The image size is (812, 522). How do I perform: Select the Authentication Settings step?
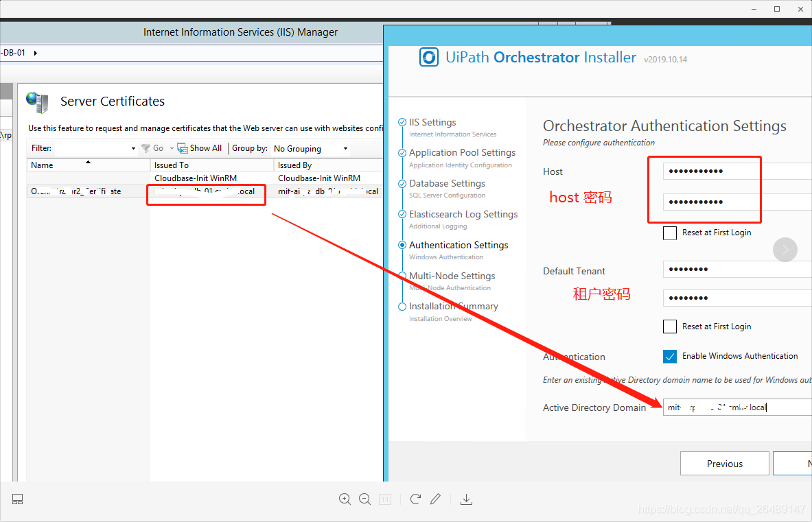(x=459, y=245)
